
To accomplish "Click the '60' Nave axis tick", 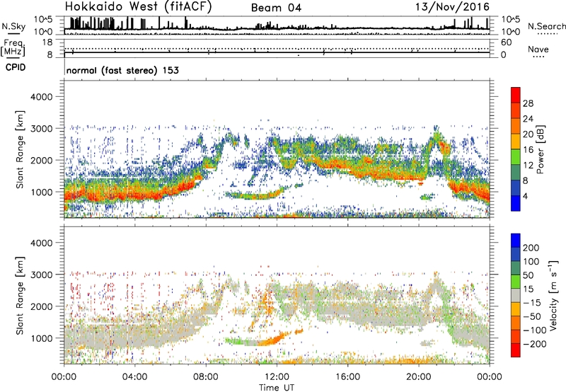I will point(506,42).
